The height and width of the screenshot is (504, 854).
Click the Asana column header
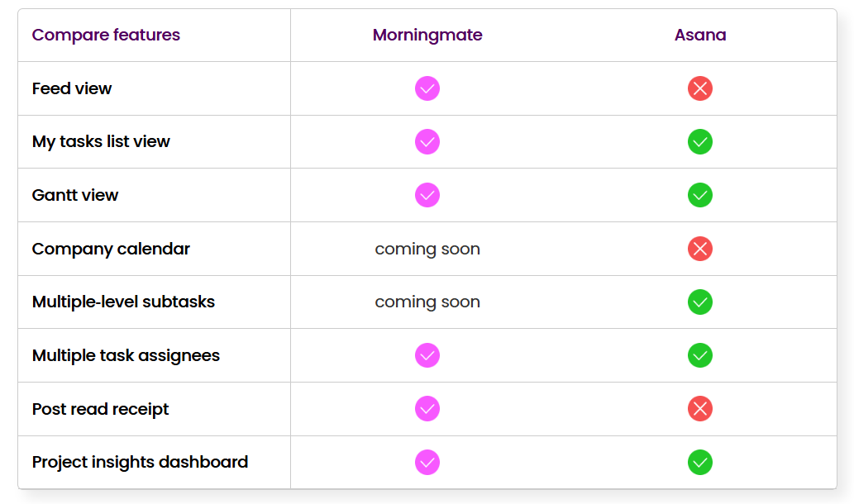[x=700, y=36]
